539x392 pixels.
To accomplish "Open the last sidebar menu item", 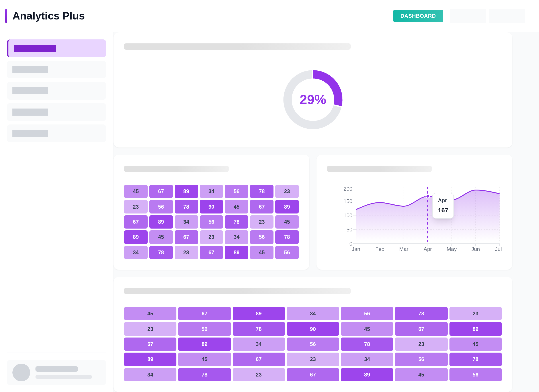I will pyautogui.click(x=57, y=133).
